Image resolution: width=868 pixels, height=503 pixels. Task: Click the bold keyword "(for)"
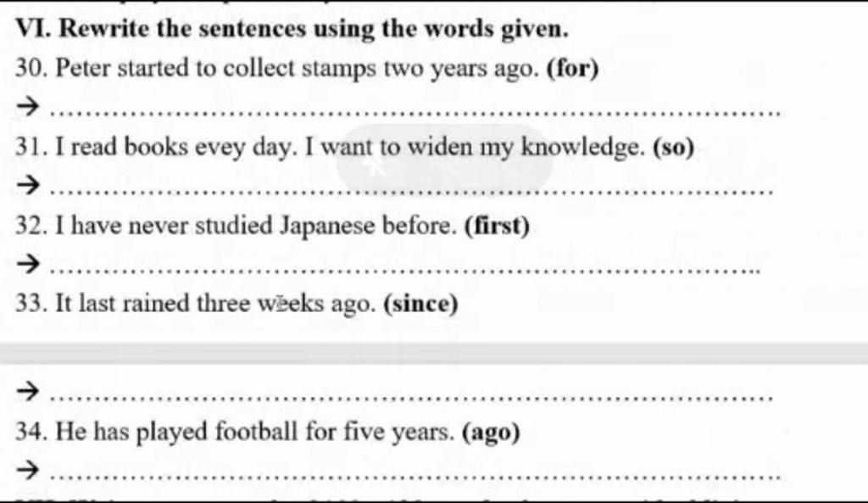(572, 68)
